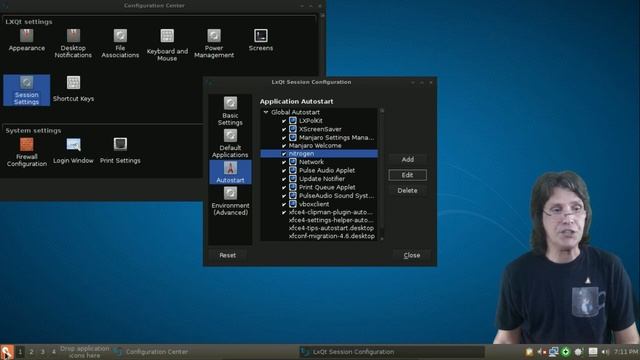The image size is (640, 360).
Task: Toggle PulseAudio Sound Syst... checkbox
Action: pyautogui.click(x=284, y=196)
